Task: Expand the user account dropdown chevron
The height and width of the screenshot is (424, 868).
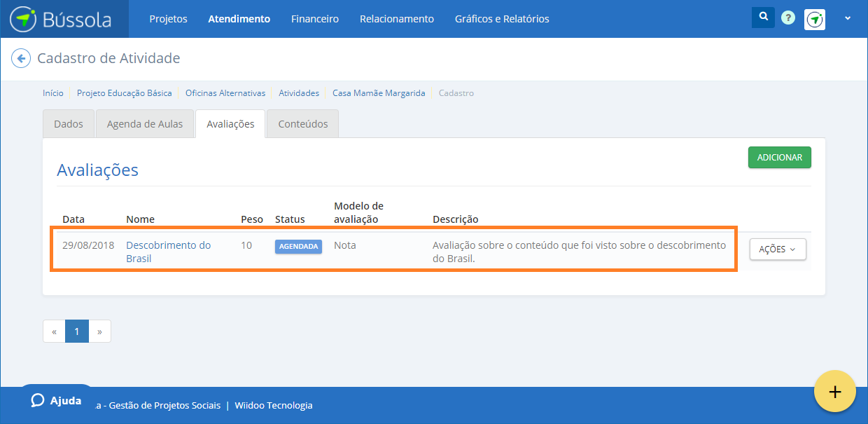Action: coord(848,19)
